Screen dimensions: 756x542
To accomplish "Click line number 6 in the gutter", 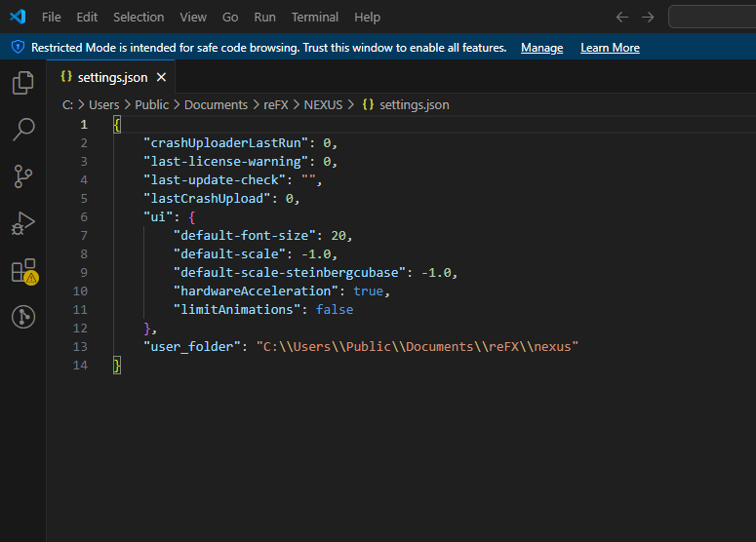I will click(x=84, y=216).
